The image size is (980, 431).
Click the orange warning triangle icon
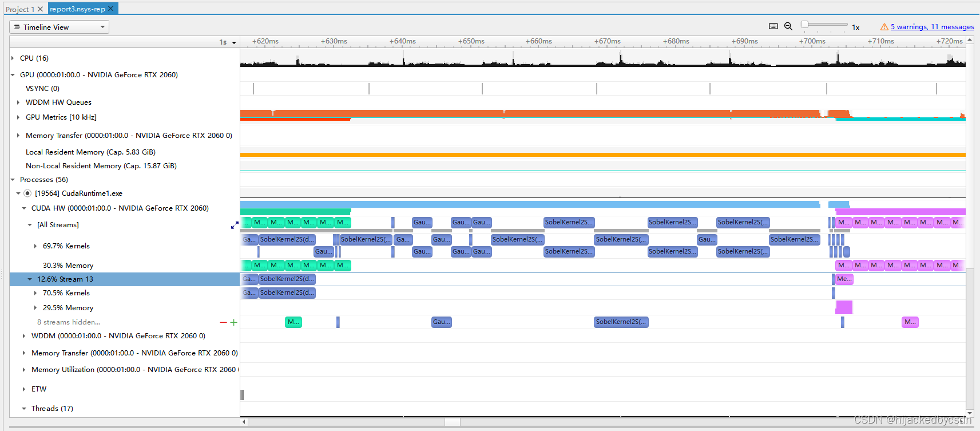[884, 27]
